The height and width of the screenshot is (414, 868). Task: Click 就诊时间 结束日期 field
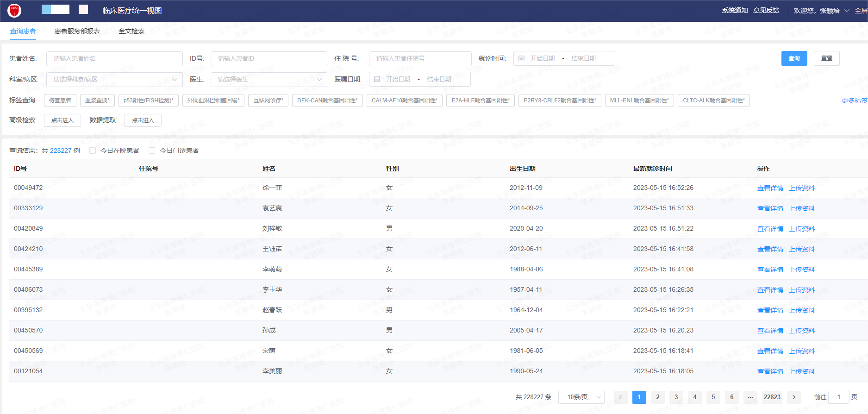[584, 58]
